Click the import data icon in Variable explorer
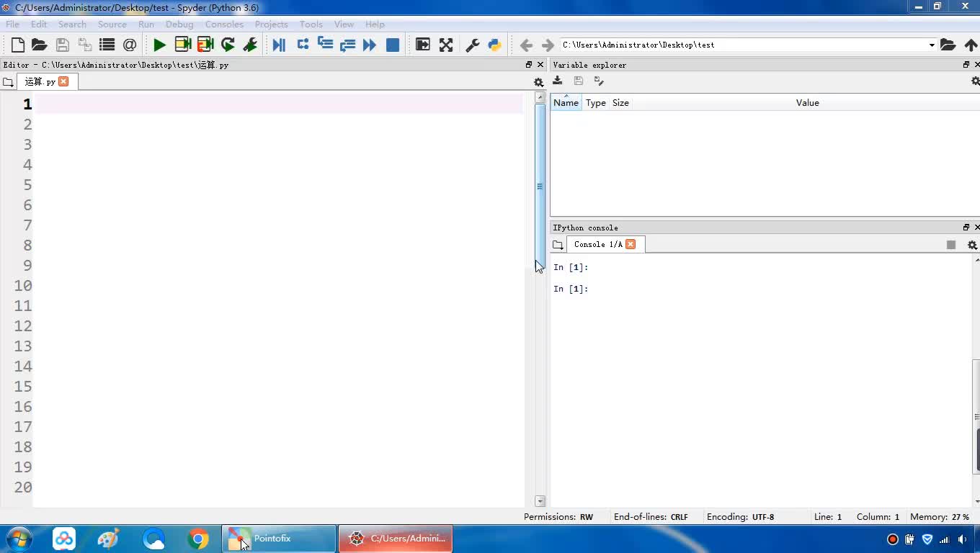The width and height of the screenshot is (980, 553). click(x=558, y=81)
